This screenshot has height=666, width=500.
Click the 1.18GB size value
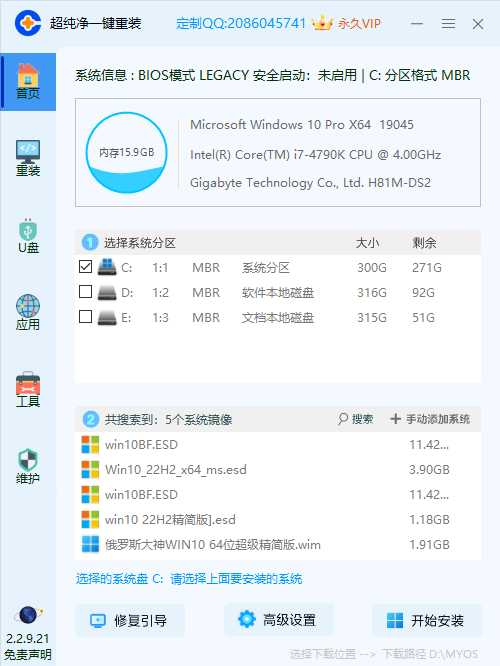429,520
